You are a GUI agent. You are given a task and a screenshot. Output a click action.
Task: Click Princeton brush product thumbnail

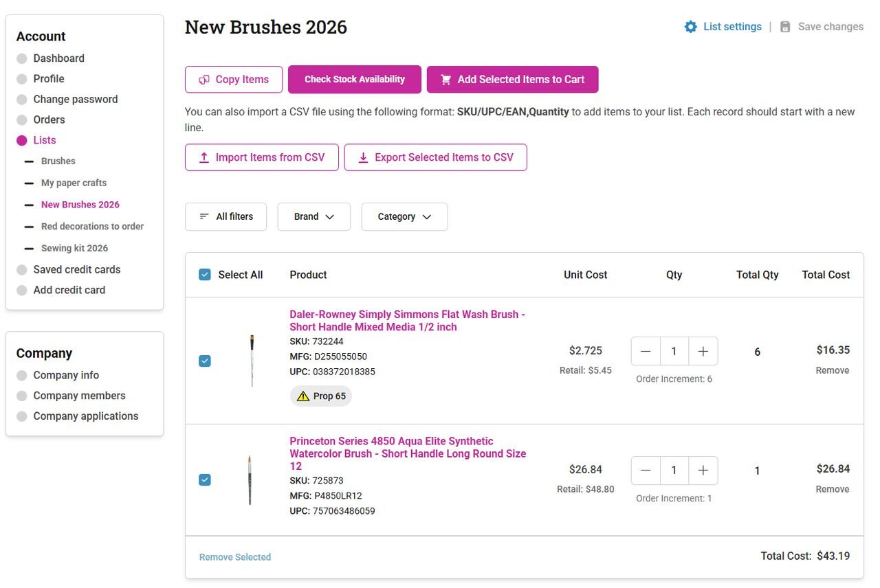pyautogui.click(x=250, y=479)
